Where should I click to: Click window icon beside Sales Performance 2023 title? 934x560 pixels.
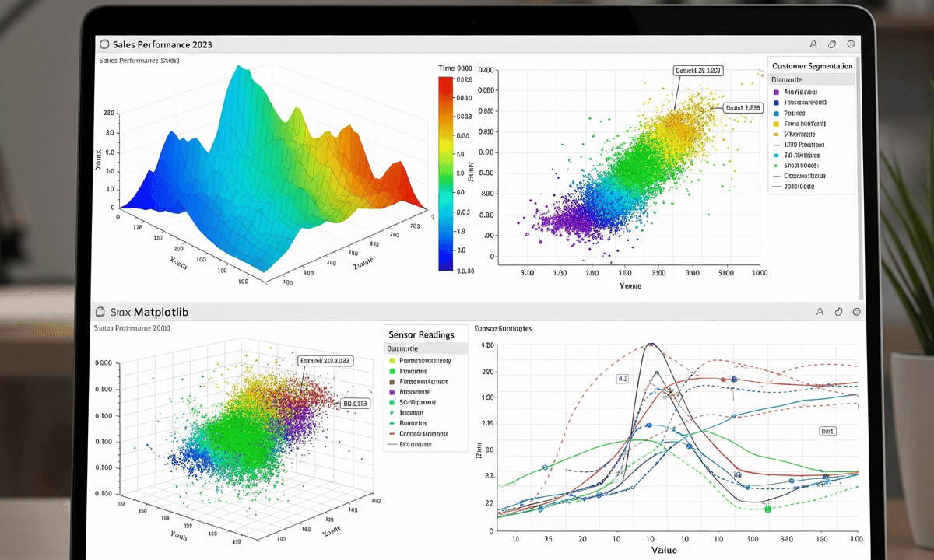[x=104, y=45]
